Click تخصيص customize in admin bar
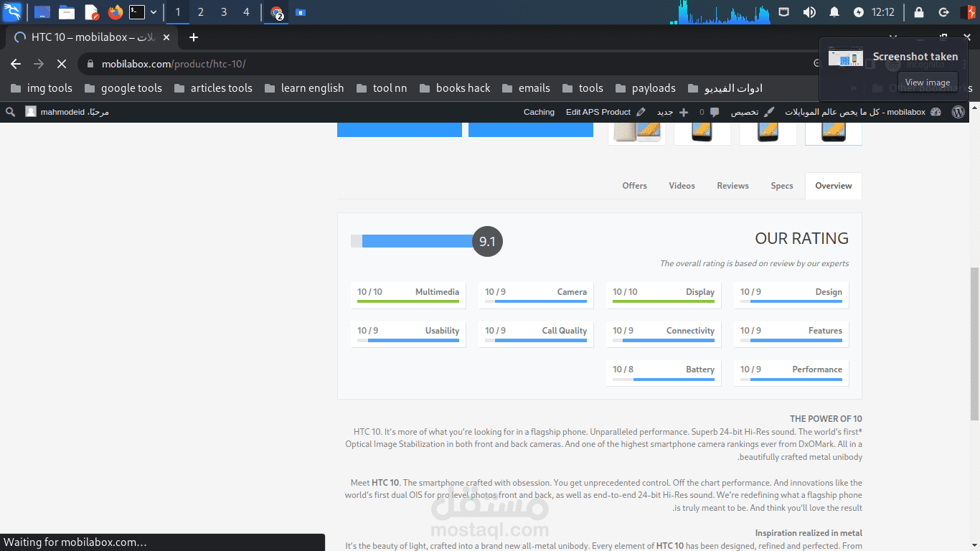The image size is (980, 551). coord(753,112)
